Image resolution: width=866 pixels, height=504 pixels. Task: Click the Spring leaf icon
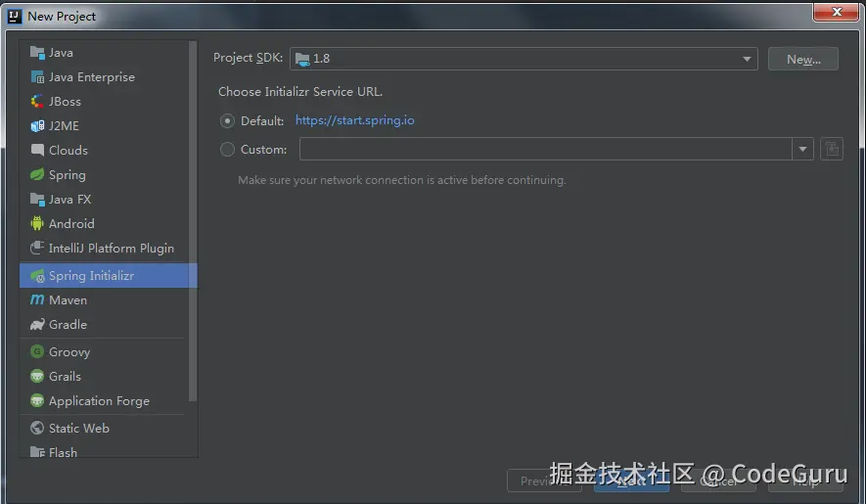pos(37,174)
